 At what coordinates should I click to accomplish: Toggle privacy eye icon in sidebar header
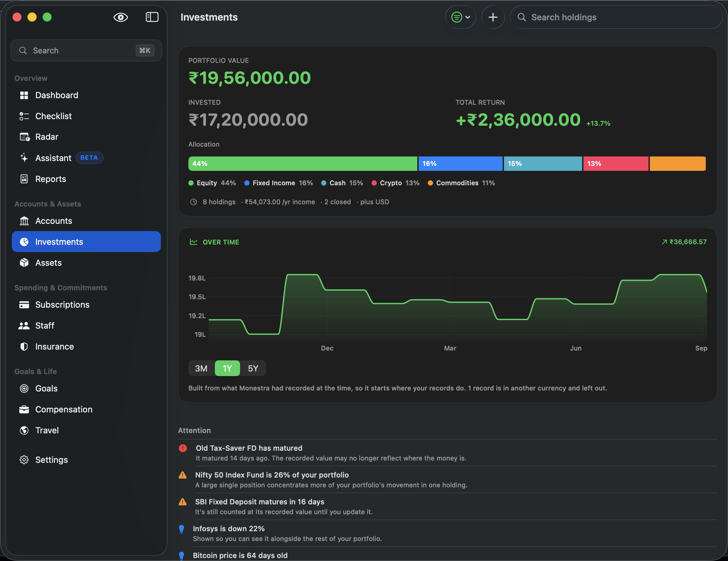tap(121, 17)
